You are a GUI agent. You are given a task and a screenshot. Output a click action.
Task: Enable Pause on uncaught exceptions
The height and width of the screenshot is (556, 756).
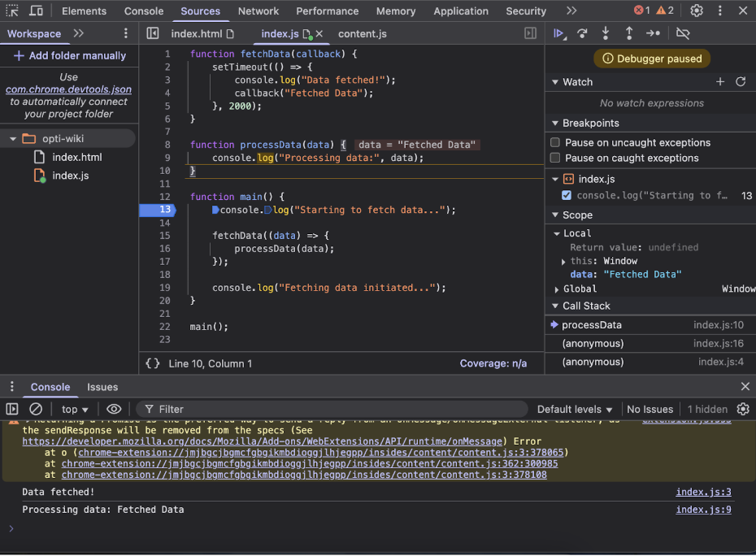[x=556, y=142]
